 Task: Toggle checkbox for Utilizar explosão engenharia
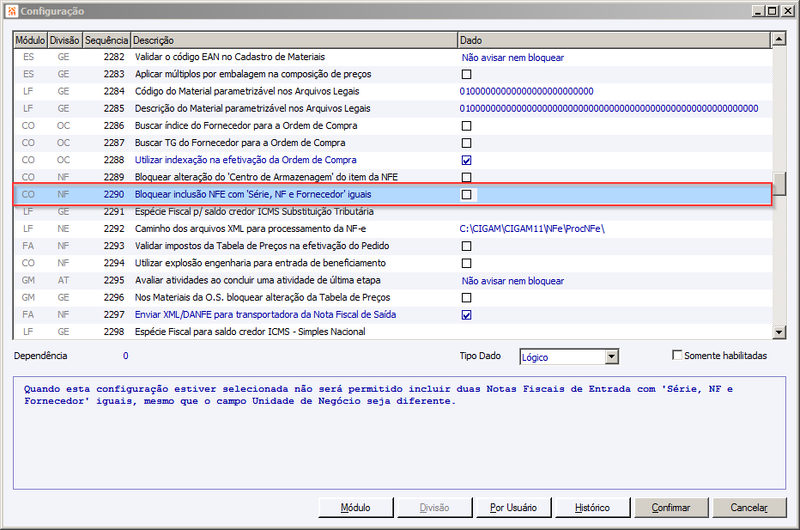pos(466,263)
